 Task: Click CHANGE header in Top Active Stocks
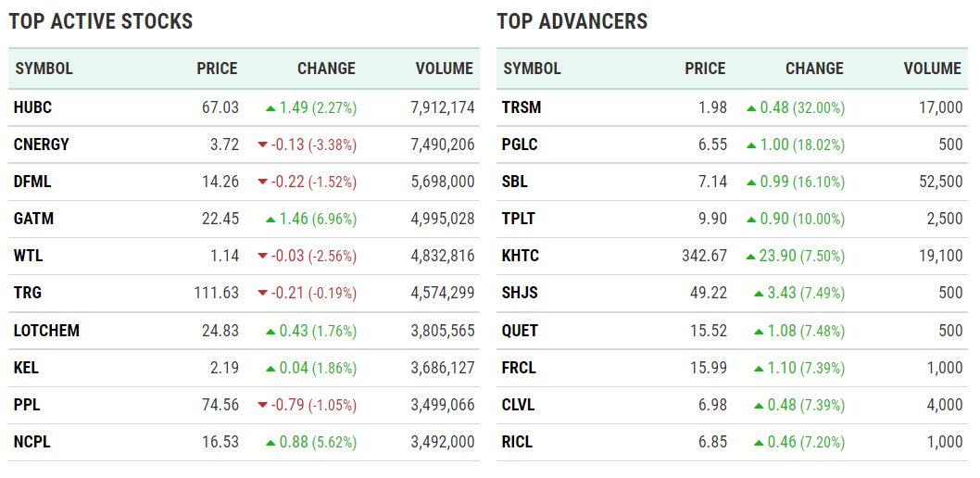pyautogui.click(x=326, y=69)
